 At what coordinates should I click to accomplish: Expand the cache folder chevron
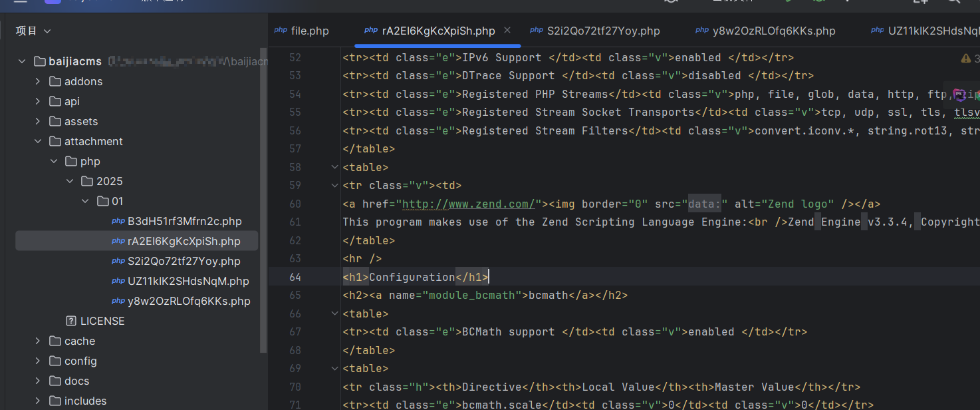coord(39,341)
